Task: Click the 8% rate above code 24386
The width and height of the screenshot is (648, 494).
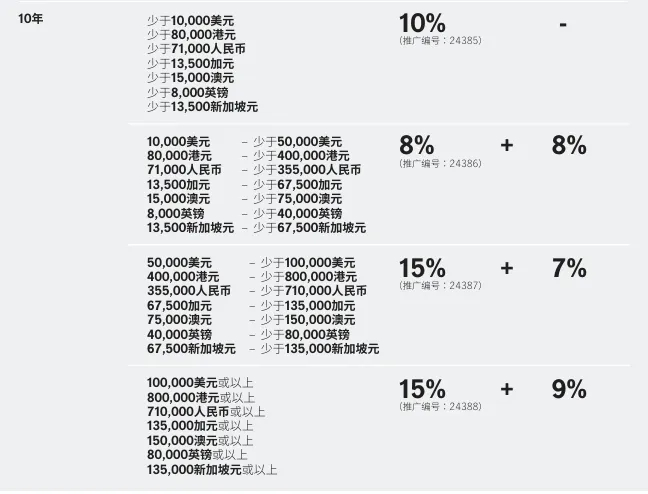Action: tap(417, 145)
